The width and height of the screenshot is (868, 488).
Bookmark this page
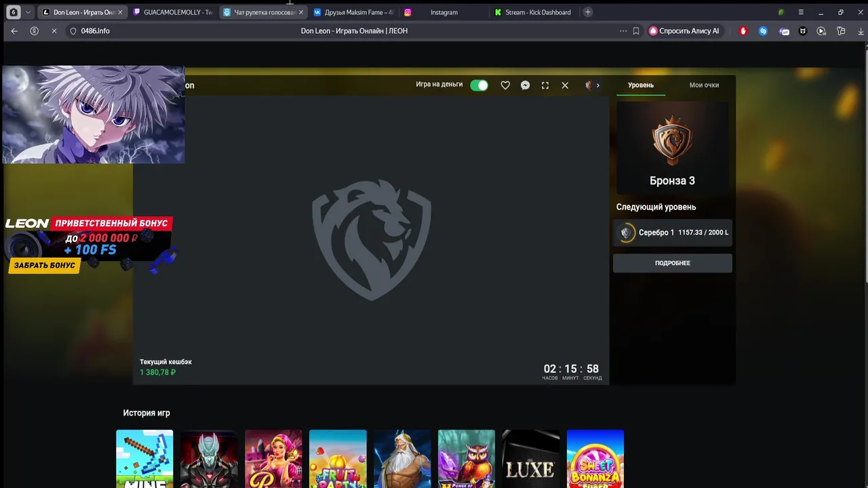click(636, 31)
